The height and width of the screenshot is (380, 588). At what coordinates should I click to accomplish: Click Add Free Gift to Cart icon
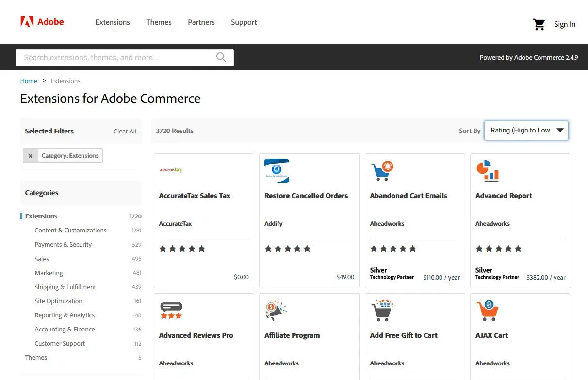point(382,311)
